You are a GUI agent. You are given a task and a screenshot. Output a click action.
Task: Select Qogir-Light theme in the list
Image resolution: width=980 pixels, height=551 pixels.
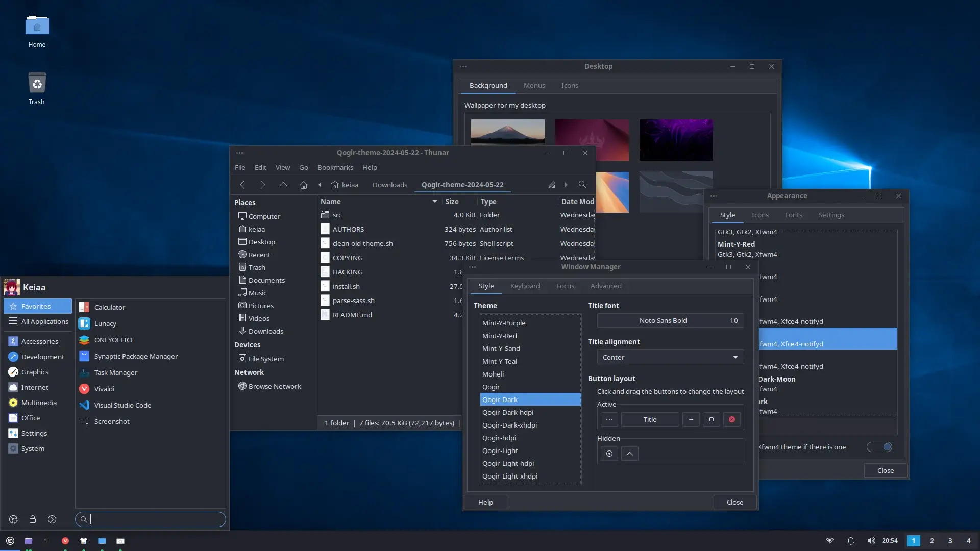click(500, 450)
